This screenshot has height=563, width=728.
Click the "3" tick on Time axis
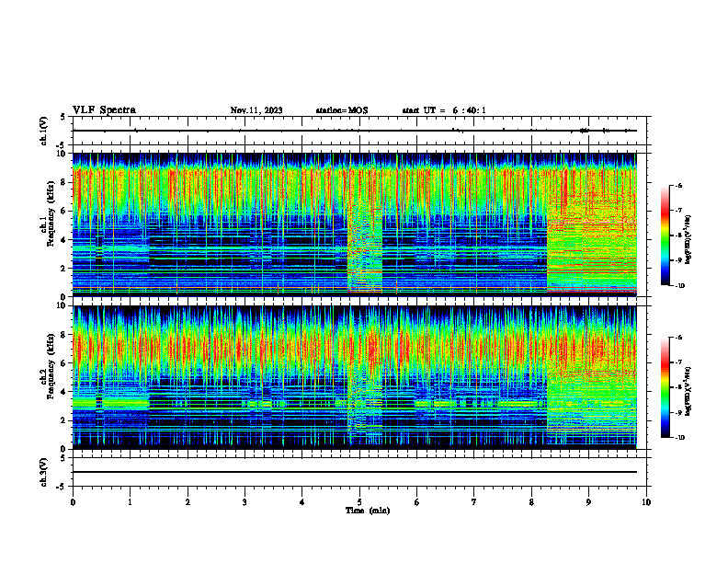pos(245,502)
